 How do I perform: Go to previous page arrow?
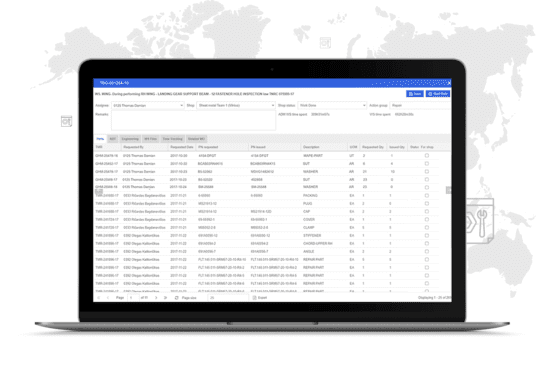click(108, 298)
